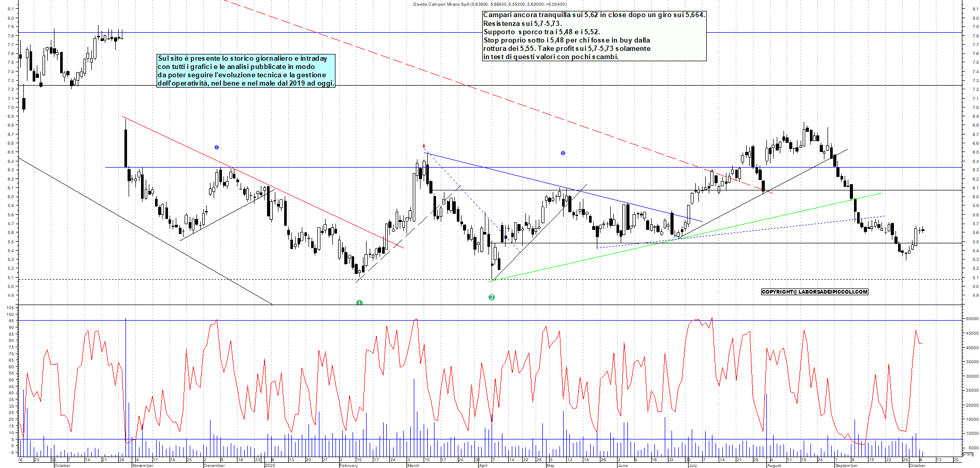Click the 105 oscillator scale label
The image size is (980, 468).
10,308
